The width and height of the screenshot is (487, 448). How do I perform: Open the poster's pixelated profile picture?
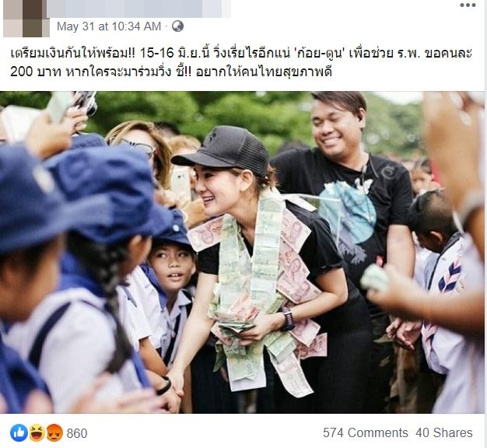point(26,19)
